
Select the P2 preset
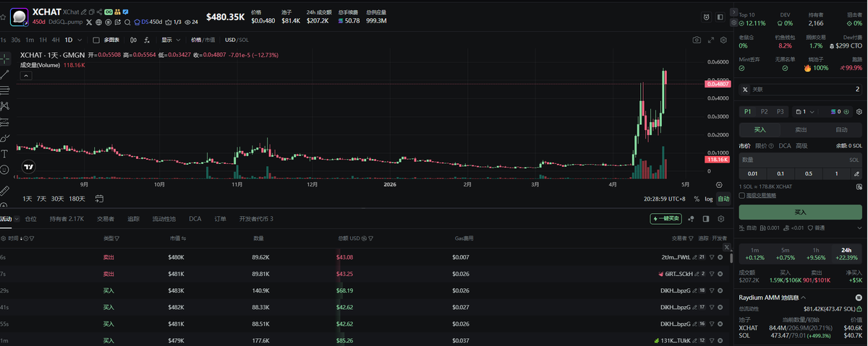pyautogui.click(x=764, y=112)
